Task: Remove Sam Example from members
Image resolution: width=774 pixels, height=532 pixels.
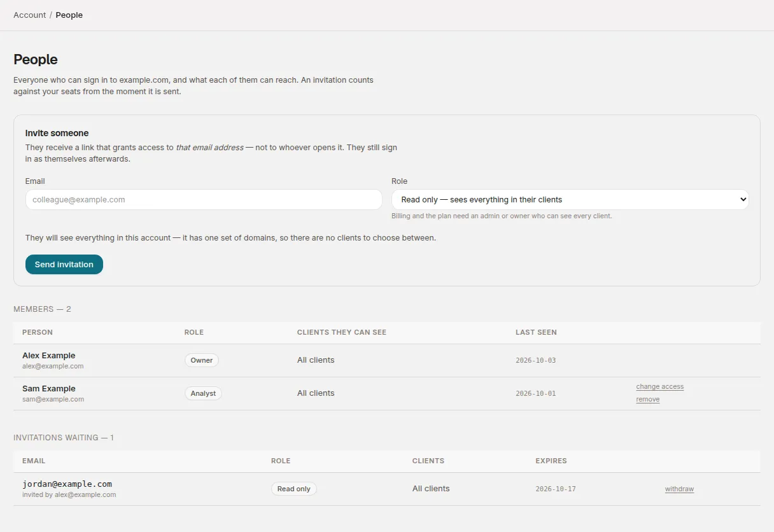Action: pos(647,400)
